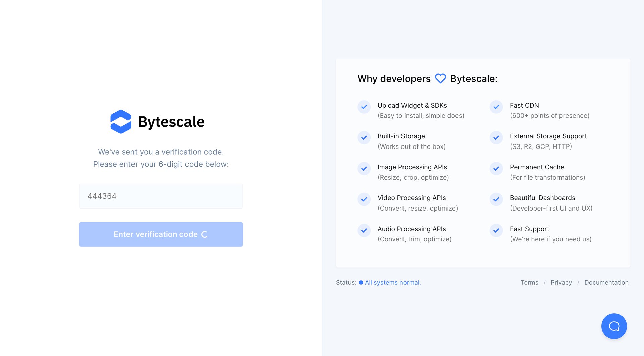The image size is (644, 356).
Task: Click the checkmark beside Permanent Cache
Action: pyautogui.click(x=496, y=169)
